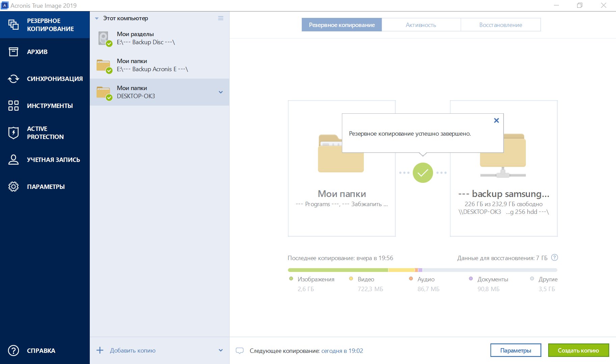
Task: Click the data type usage bar
Action: (423, 270)
